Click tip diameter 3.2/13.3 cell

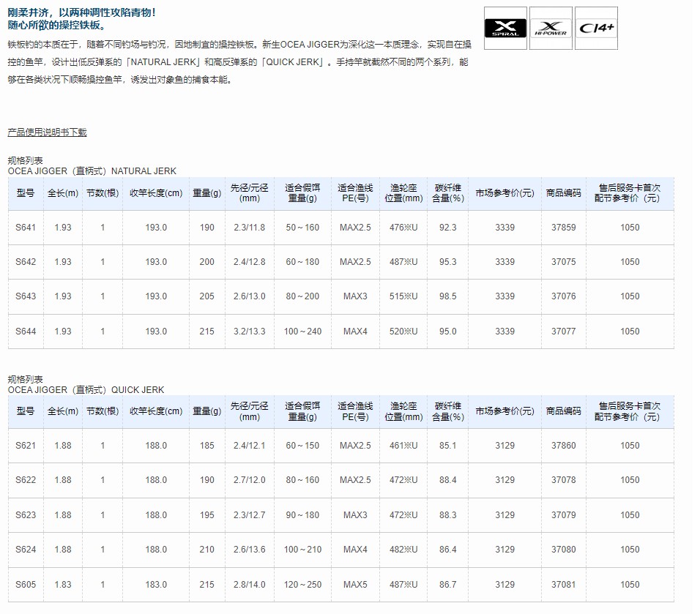click(x=250, y=332)
